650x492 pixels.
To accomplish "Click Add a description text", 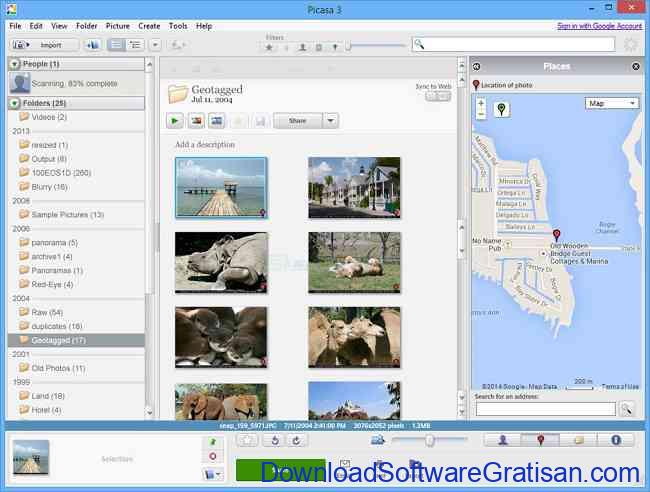I will [205, 144].
